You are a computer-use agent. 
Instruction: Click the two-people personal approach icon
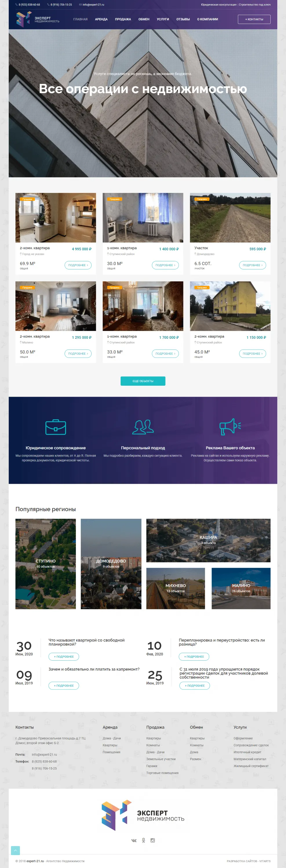pos(143,427)
